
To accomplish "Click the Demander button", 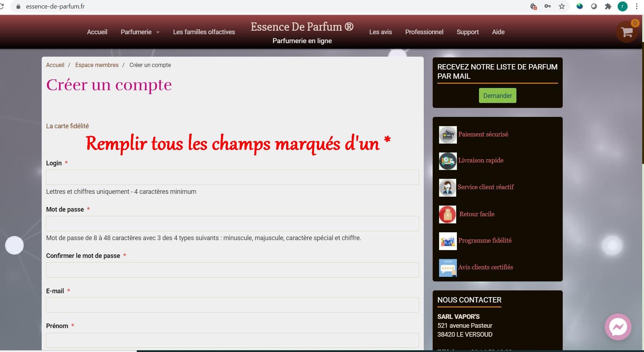I will coord(498,95).
